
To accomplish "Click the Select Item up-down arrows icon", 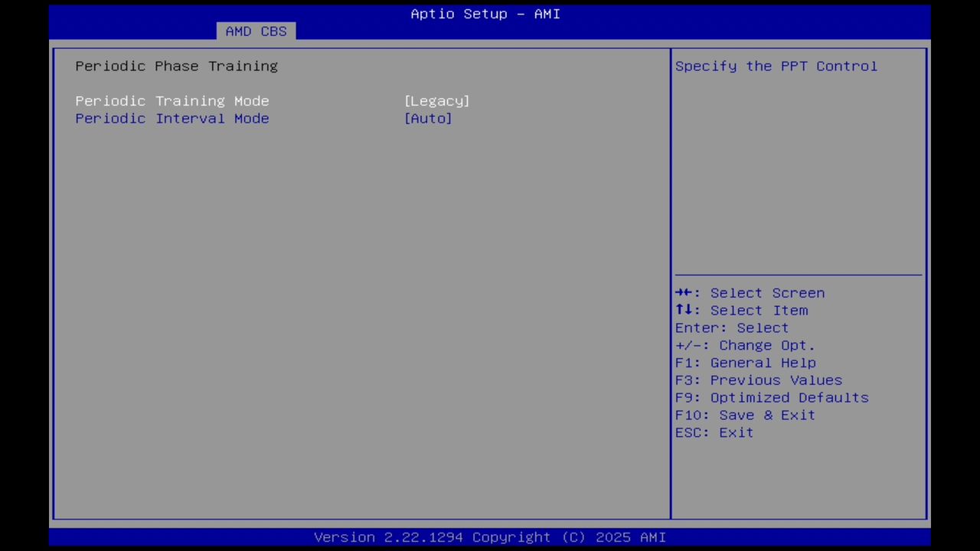I will [x=685, y=310].
